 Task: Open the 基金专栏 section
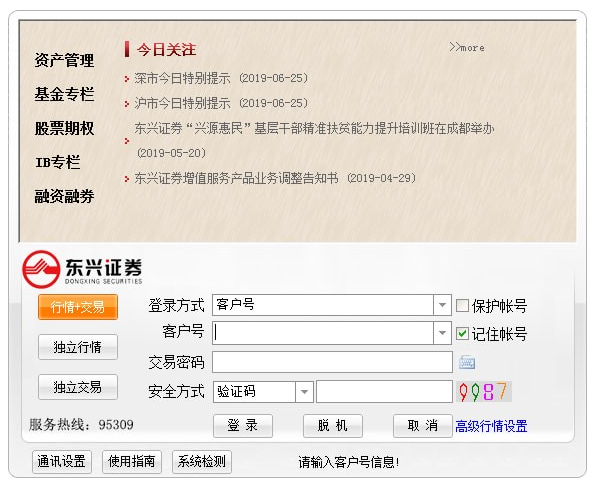tap(64, 94)
